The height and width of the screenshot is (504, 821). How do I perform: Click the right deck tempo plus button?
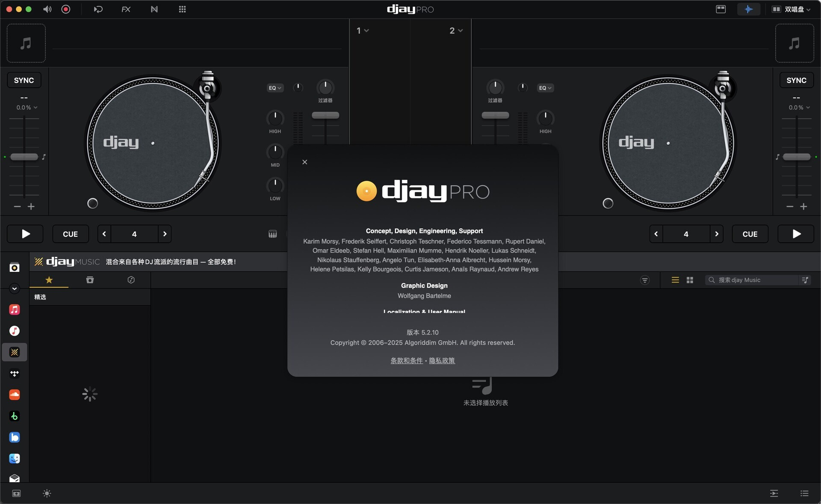[804, 207]
